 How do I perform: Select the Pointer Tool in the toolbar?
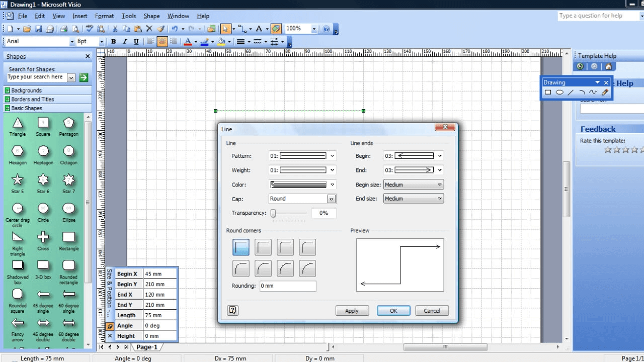(x=226, y=29)
